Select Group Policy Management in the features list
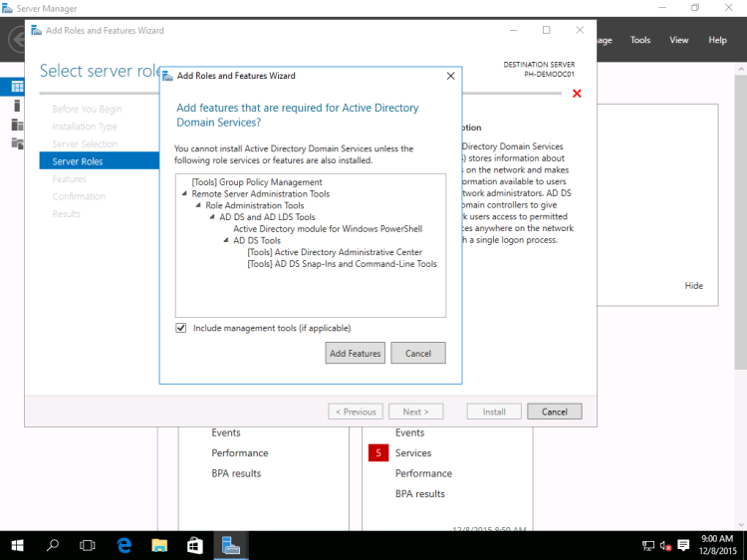 [257, 182]
